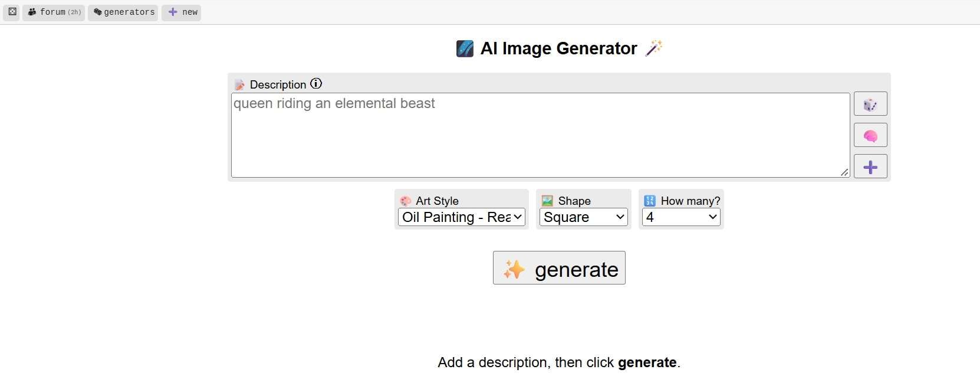Click the pink brain button
Viewport: 980px width, 376px height.
tap(870, 136)
